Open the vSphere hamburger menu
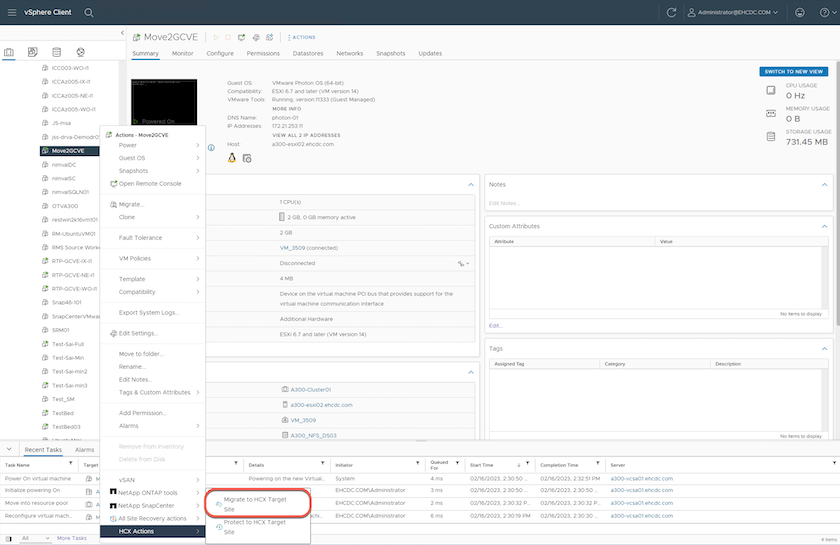The image size is (840, 545). [11, 12]
